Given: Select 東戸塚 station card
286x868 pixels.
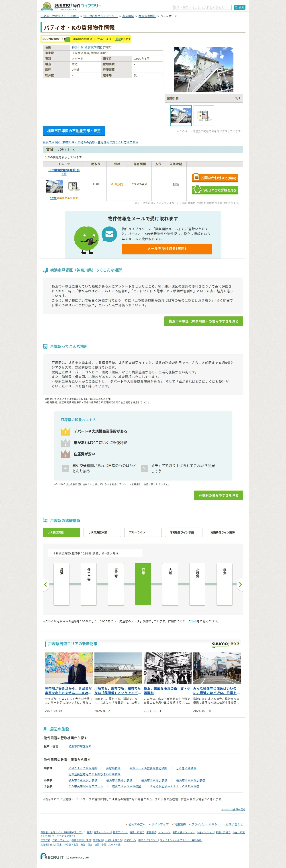Looking at the screenshot, I should [116, 584].
